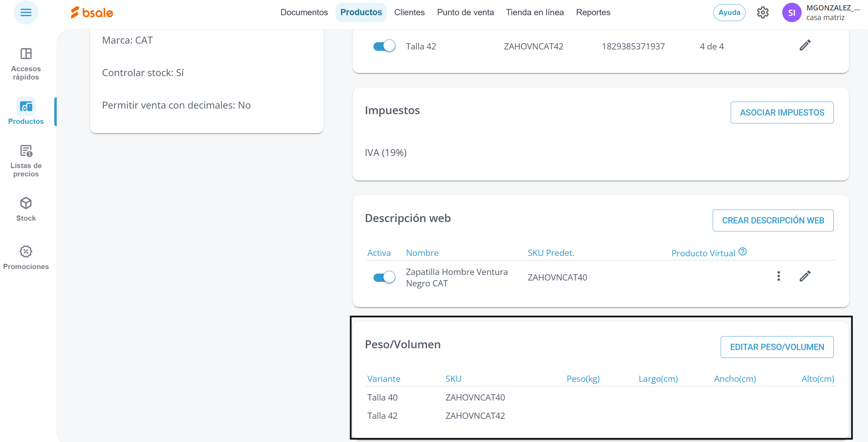Click ASOCIAR IMPUESTOS button
Image resolution: width=868 pixels, height=442 pixels.
point(782,113)
